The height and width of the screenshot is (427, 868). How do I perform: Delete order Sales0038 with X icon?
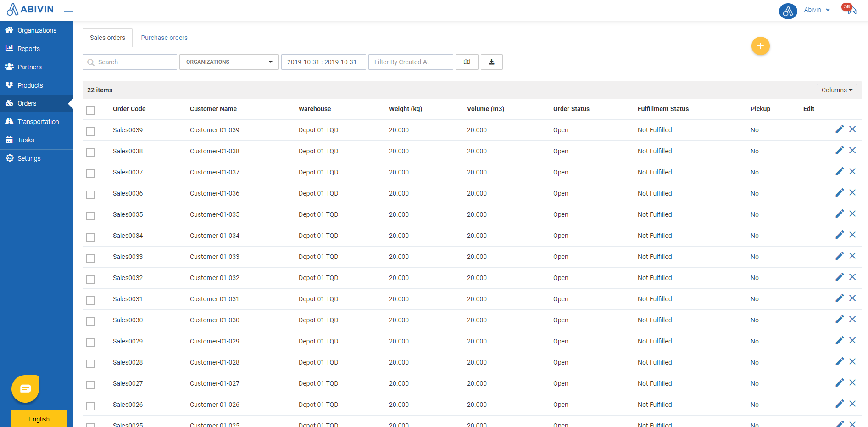click(852, 151)
